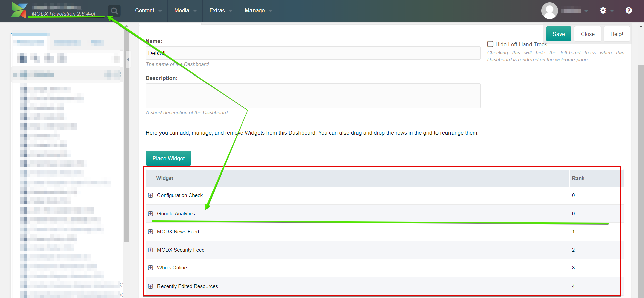
Task: Click the Help! button
Action: (x=616, y=34)
